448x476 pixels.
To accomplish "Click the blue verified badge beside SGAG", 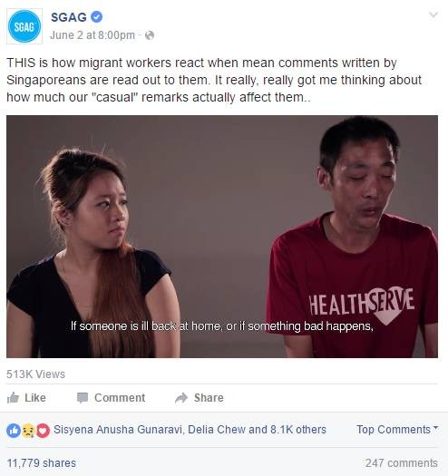I will point(97,16).
